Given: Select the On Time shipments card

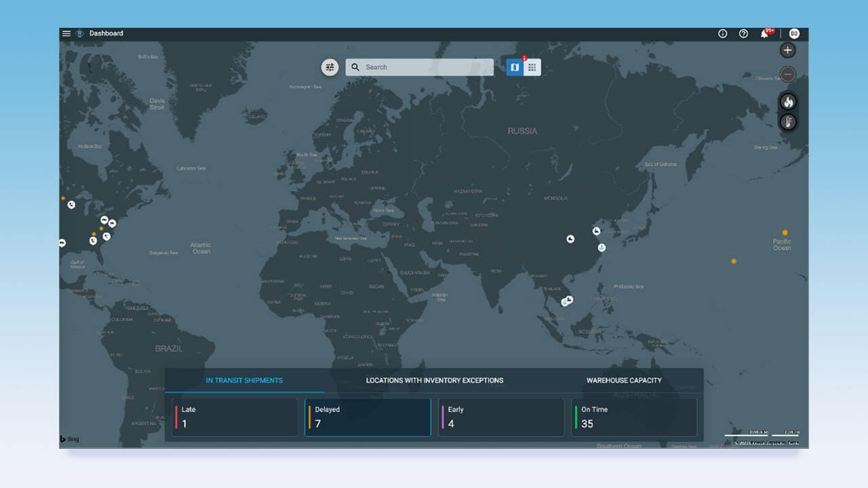Looking at the screenshot, I should (634, 417).
